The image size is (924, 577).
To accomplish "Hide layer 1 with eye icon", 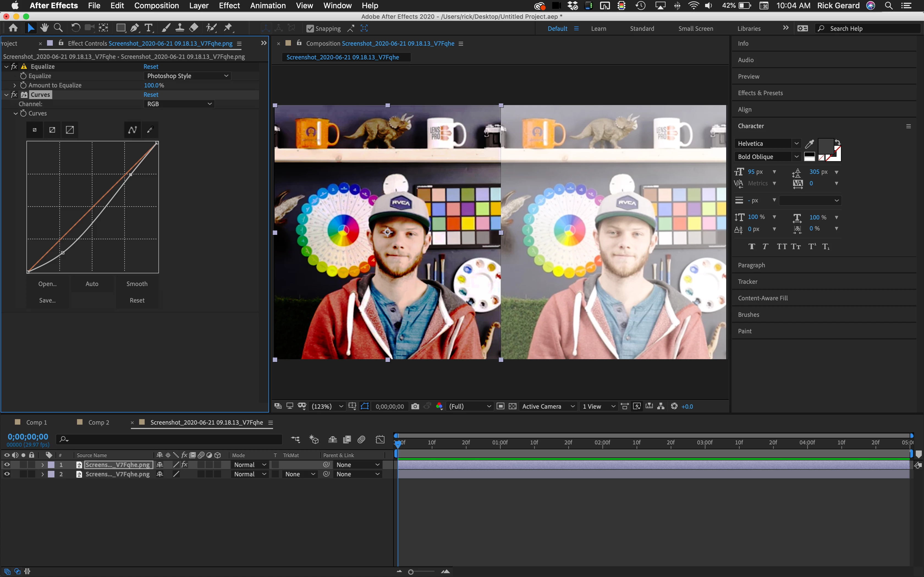I will (x=7, y=465).
